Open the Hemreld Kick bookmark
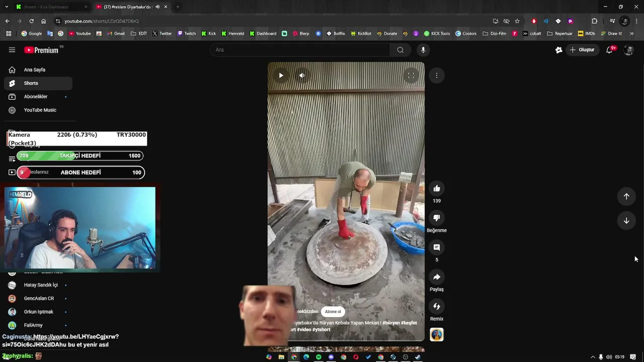The width and height of the screenshot is (644, 362). coord(232,34)
